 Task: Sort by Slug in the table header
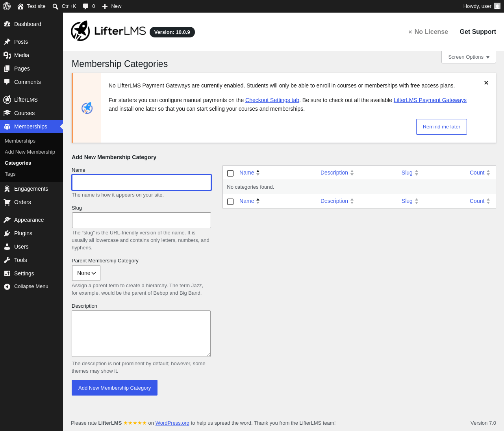click(x=410, y=173)
